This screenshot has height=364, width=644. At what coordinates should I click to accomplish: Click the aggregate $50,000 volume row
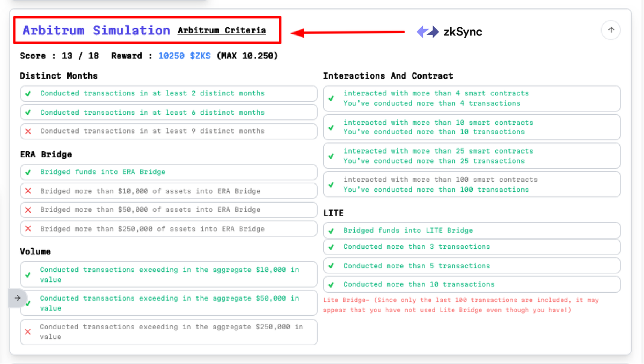coord(169,303)
